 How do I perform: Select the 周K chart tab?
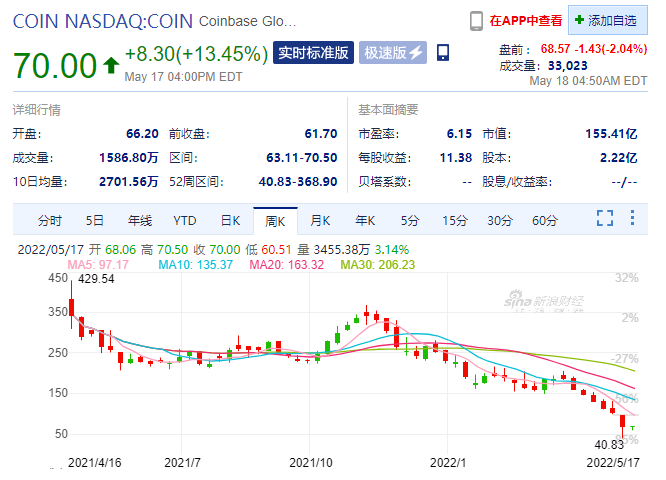[275, 221]
